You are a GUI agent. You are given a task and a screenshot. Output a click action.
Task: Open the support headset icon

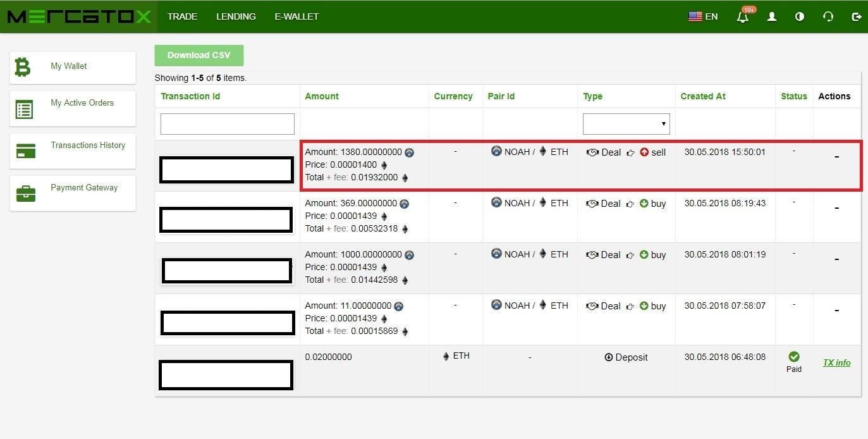tap(828, 16)
